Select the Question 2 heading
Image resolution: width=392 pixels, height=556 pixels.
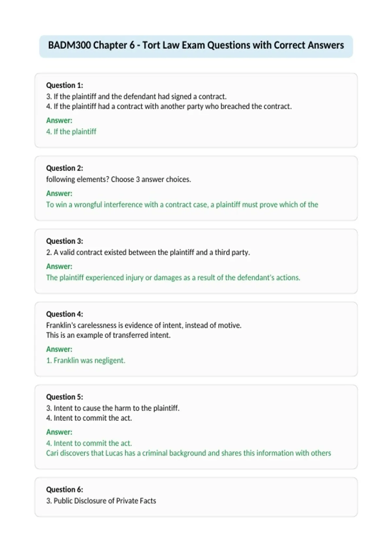65,168
